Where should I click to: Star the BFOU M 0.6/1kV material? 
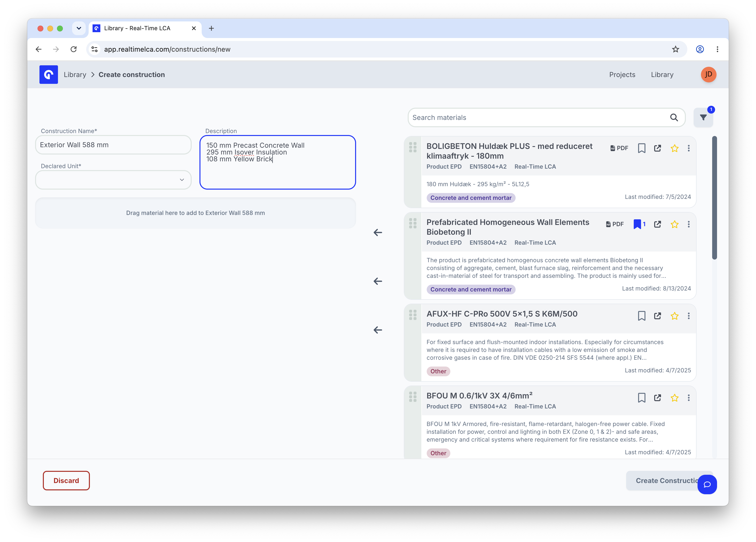(674, 397)
